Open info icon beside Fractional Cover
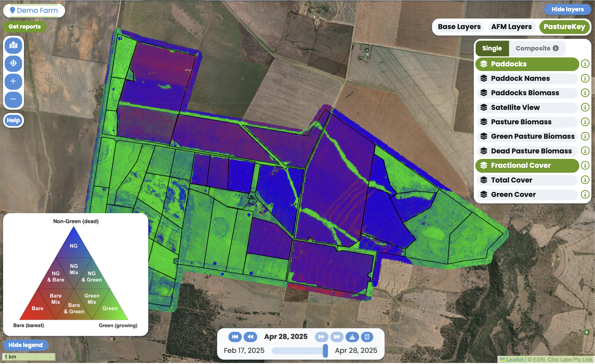 [x=585, y=166]
